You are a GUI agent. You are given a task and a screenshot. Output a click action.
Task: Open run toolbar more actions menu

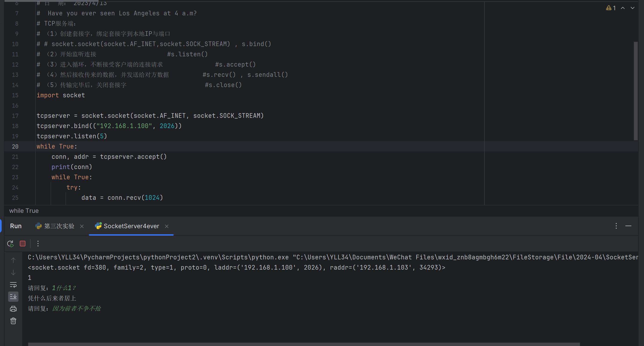(x=38, y=244)
